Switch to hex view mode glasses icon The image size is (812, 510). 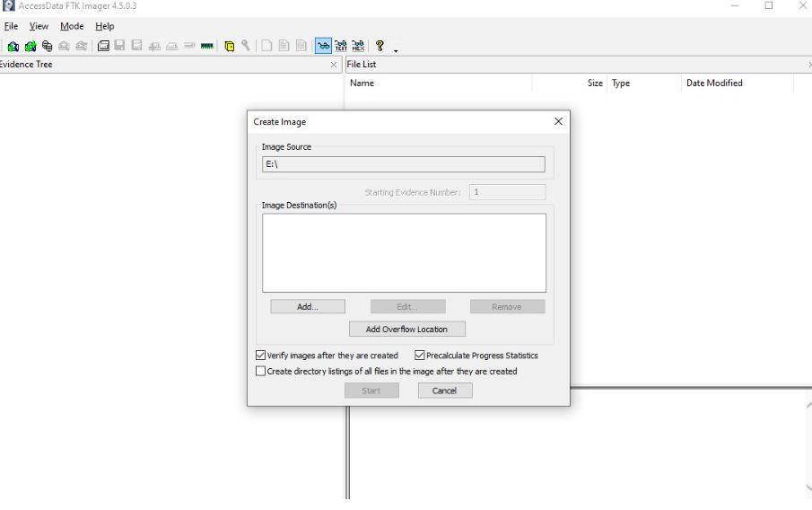coord(358,46)
